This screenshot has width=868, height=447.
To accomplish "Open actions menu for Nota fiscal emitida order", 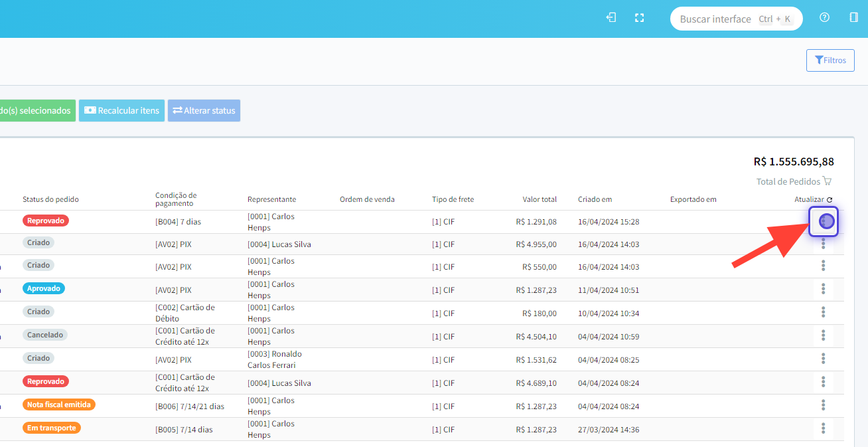I will (x=824, y=405).
